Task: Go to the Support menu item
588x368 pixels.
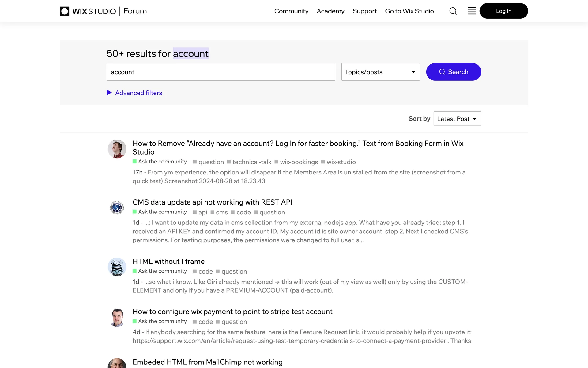Action: [x=364, y=11]
